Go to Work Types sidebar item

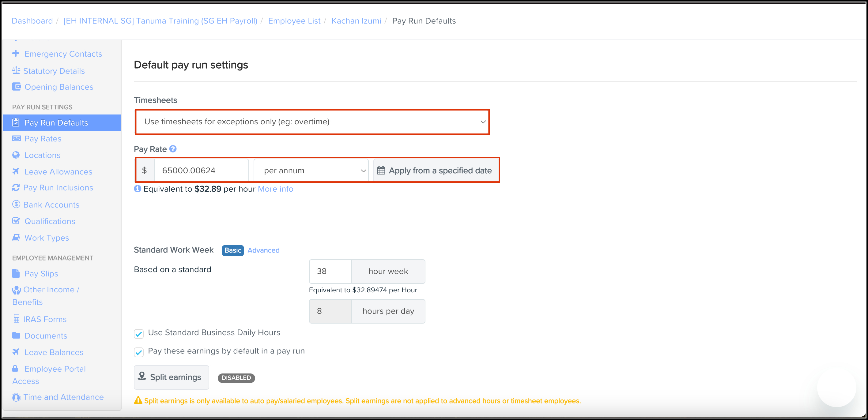pyautogui.click(x=47, y=238)
